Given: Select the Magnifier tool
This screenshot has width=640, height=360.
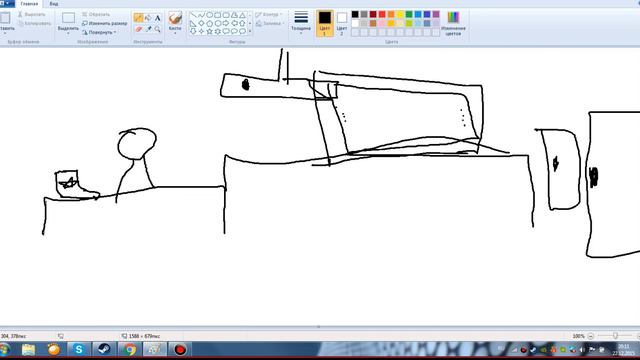Looking at the screenshot, I should (x=158, y=29).
